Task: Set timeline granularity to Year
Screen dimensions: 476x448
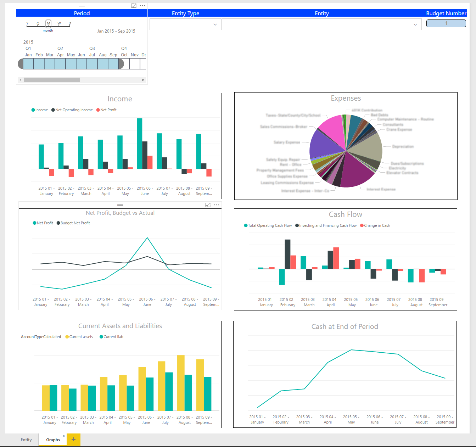Action: click(x=27, y=24)
